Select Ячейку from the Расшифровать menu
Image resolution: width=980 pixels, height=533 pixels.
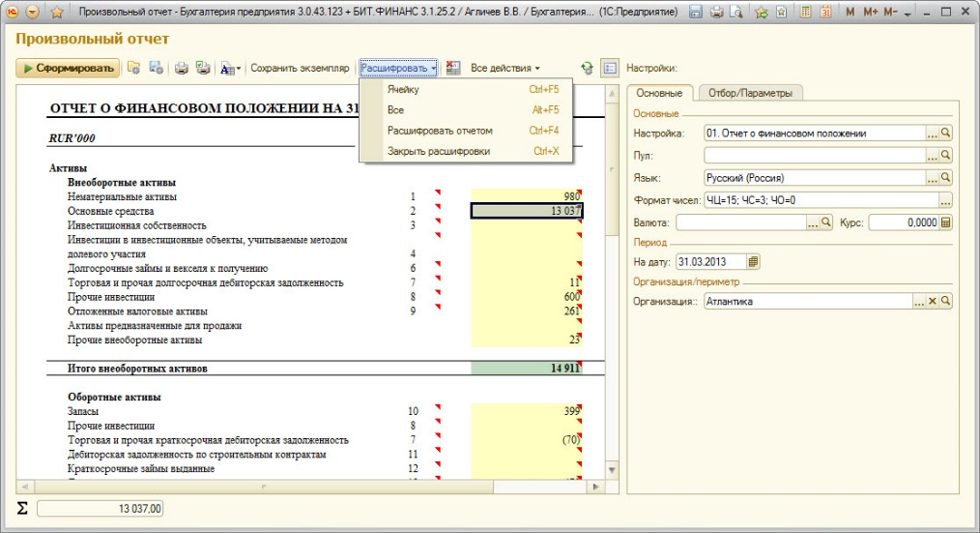click(403, 90)
